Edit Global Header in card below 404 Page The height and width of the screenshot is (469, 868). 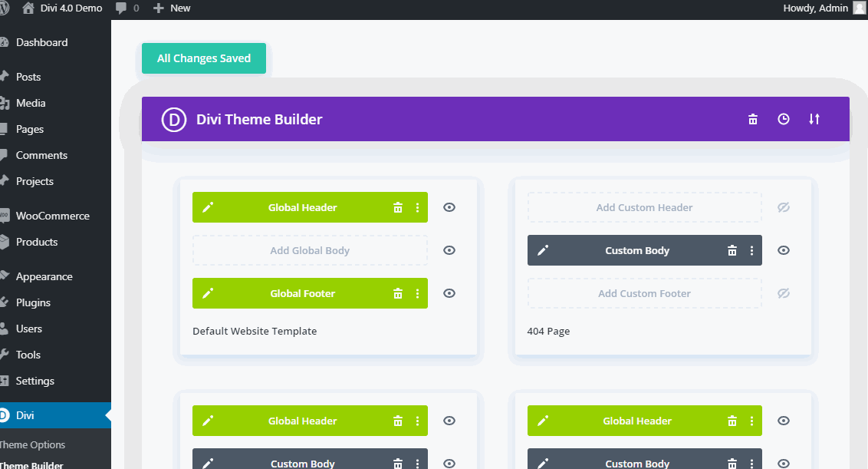click(x=543, y=421)
